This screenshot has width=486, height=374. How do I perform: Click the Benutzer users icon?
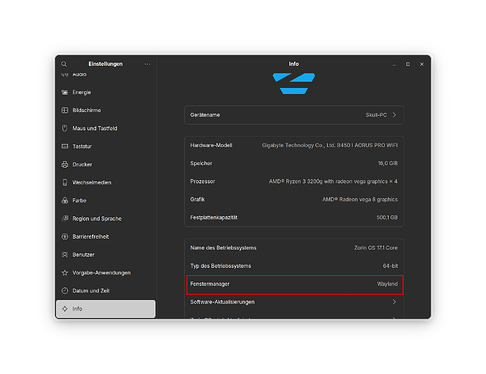(65, 255)
